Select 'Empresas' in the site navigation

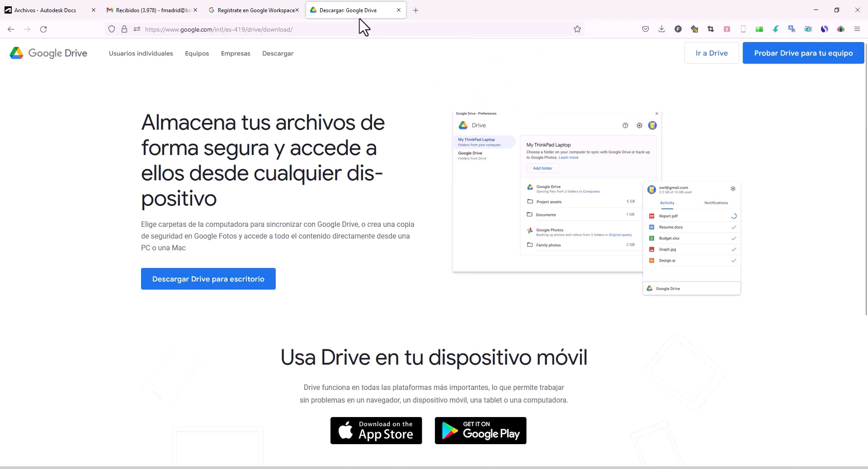click(x=235, y=53)
